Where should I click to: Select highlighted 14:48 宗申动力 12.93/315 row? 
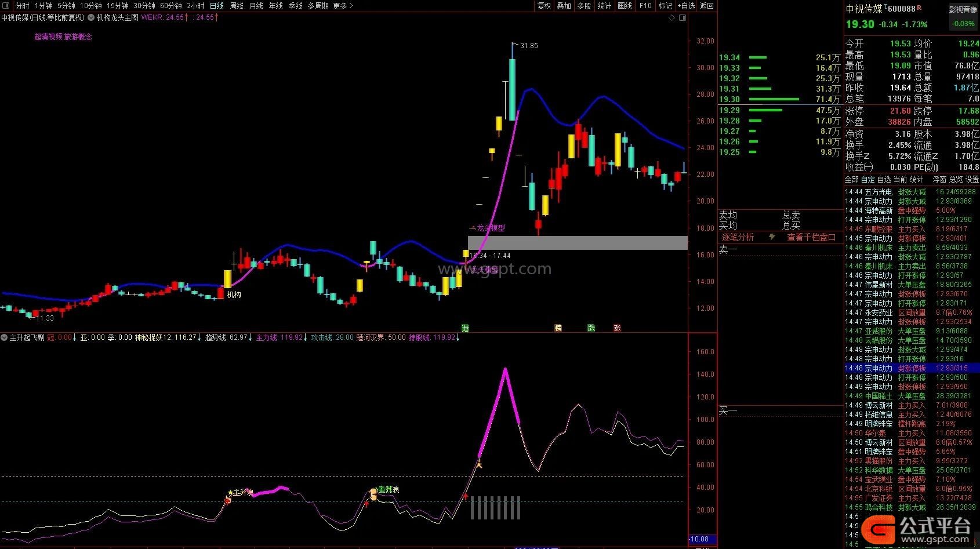pos(911,368)
